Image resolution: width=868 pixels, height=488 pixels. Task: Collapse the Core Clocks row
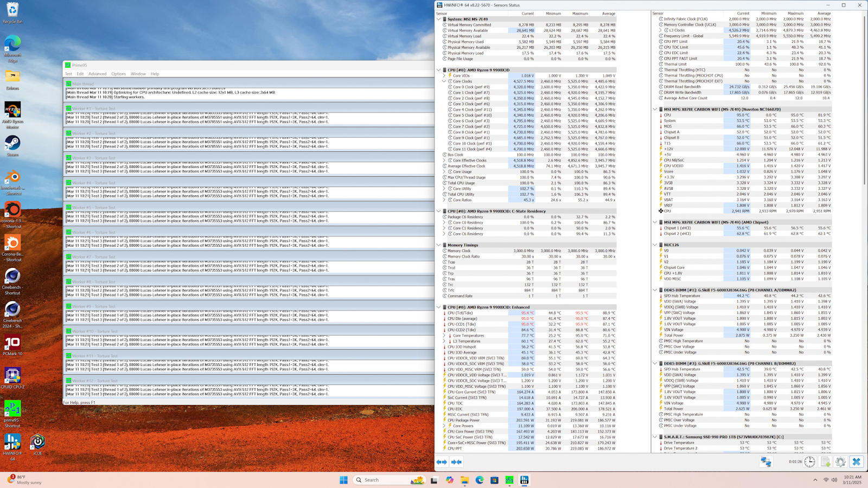point(444,81)
